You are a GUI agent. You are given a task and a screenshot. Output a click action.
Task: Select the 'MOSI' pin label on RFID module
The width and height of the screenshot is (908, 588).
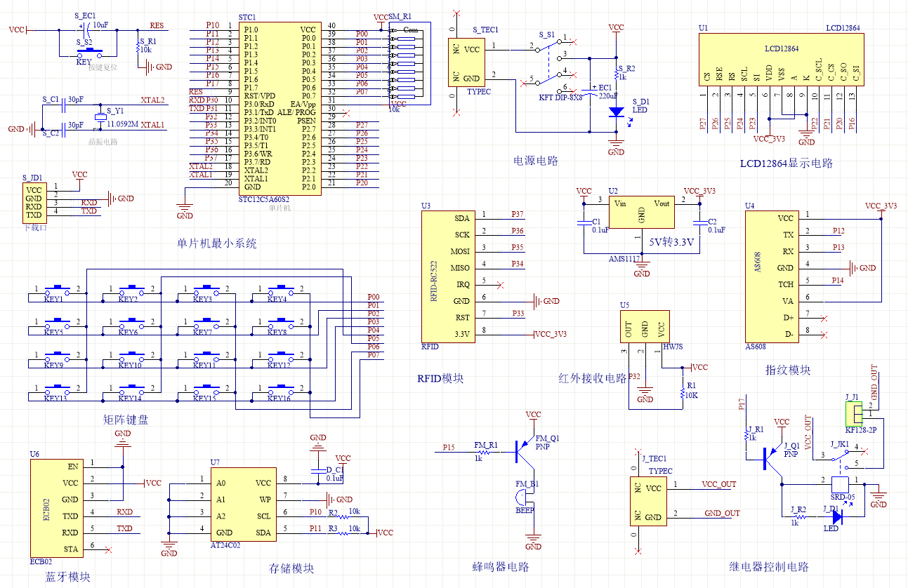point(461,251)
